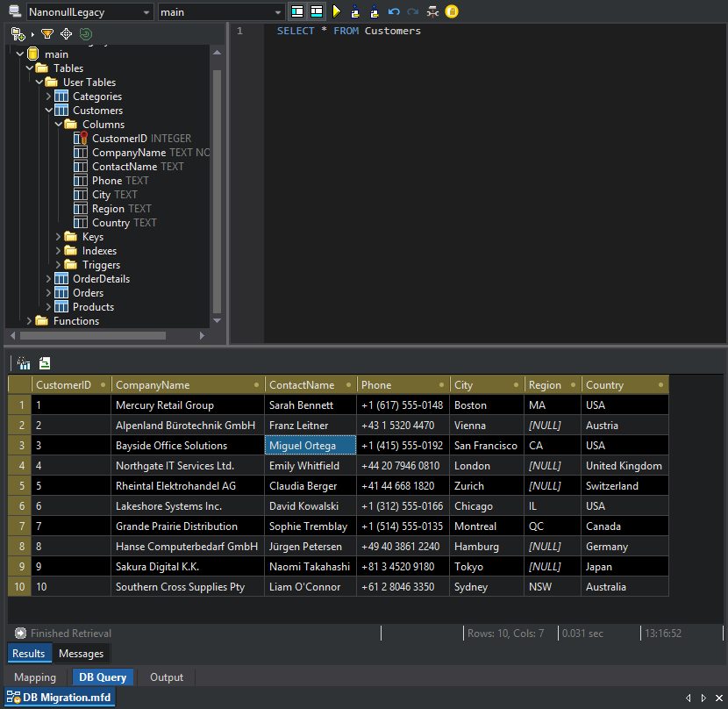The width and height of the screenshot is (728, 709).
Task: Expand the Keys folder
Action: [x=58, y=237]
